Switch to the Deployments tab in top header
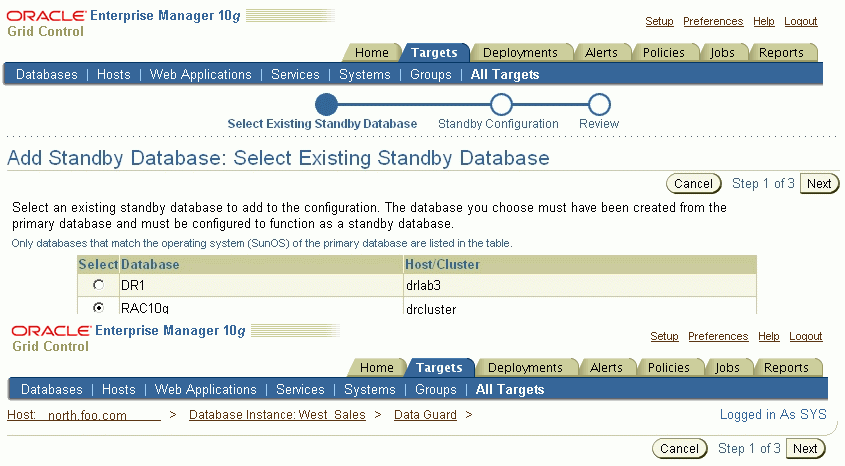845x466 pixels. pos(520,53)
